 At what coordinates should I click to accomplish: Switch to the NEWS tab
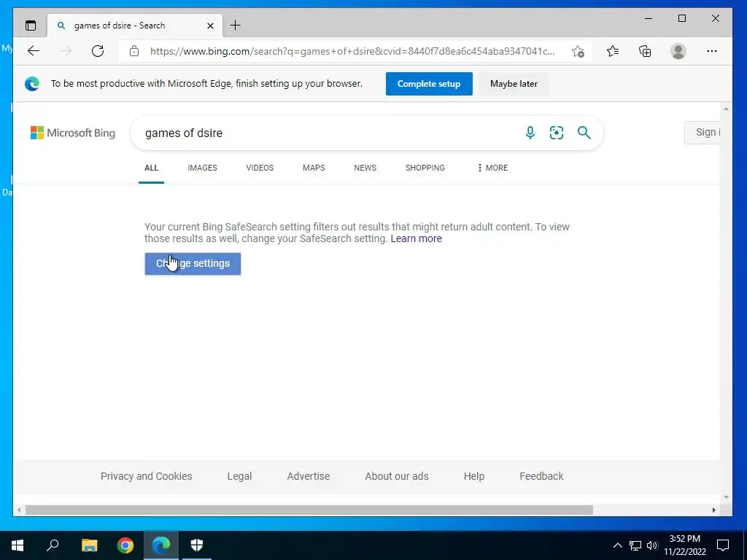pos(365,168)
